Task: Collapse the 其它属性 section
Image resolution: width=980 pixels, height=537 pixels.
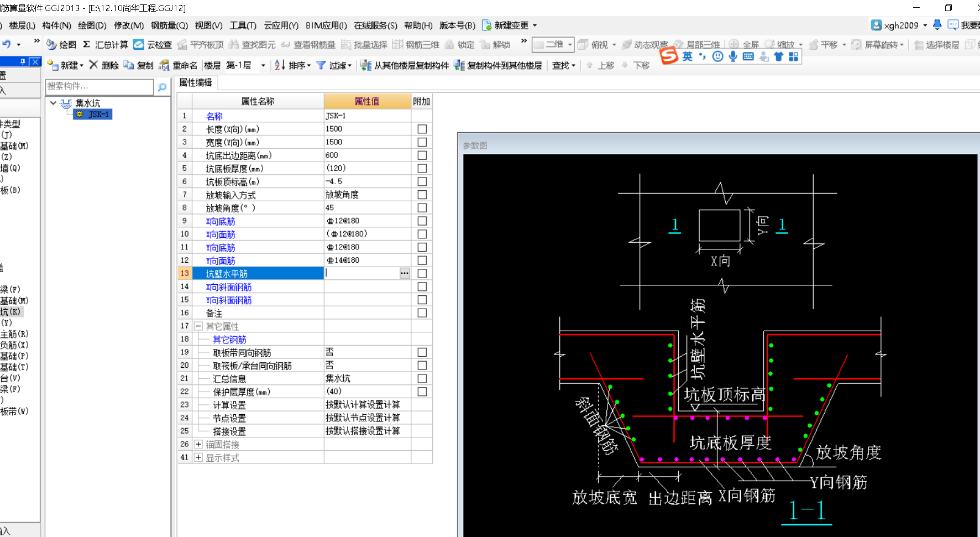Action: (198, 326)
